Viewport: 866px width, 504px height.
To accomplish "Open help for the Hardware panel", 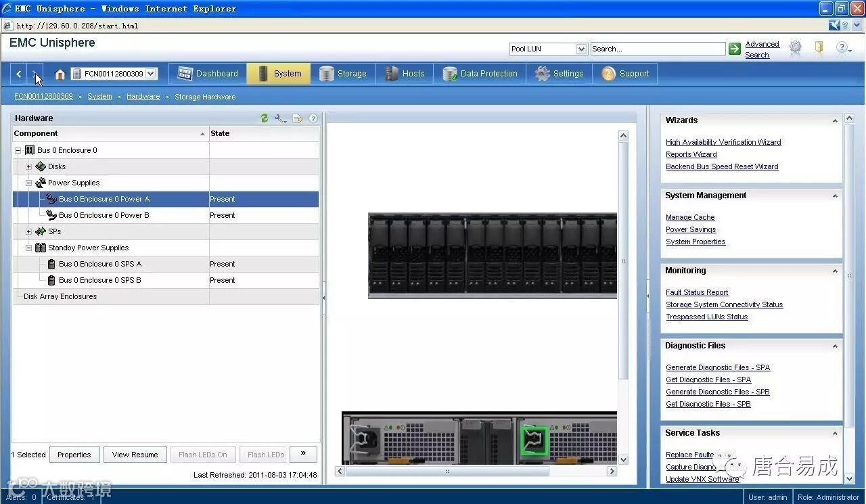I will coord(313,118).
